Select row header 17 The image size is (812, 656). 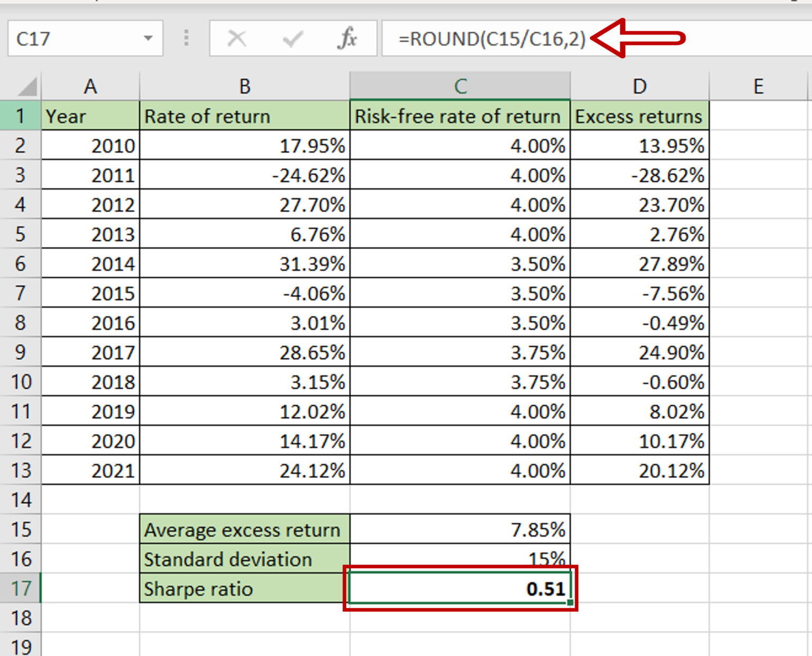[x=21, y=588]
